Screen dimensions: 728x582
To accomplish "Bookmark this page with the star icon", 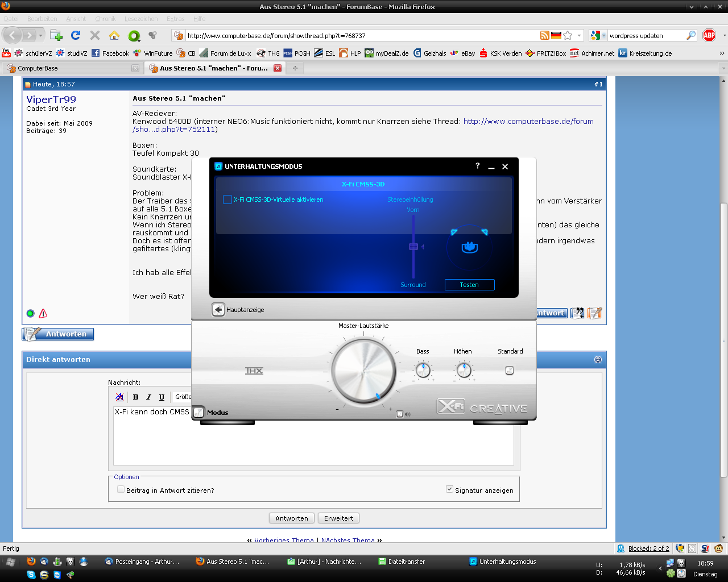I will point(568,35).
